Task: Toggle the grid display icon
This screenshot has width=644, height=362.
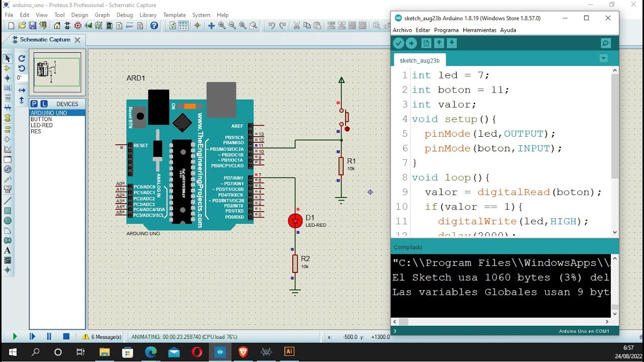Action: 184,26
